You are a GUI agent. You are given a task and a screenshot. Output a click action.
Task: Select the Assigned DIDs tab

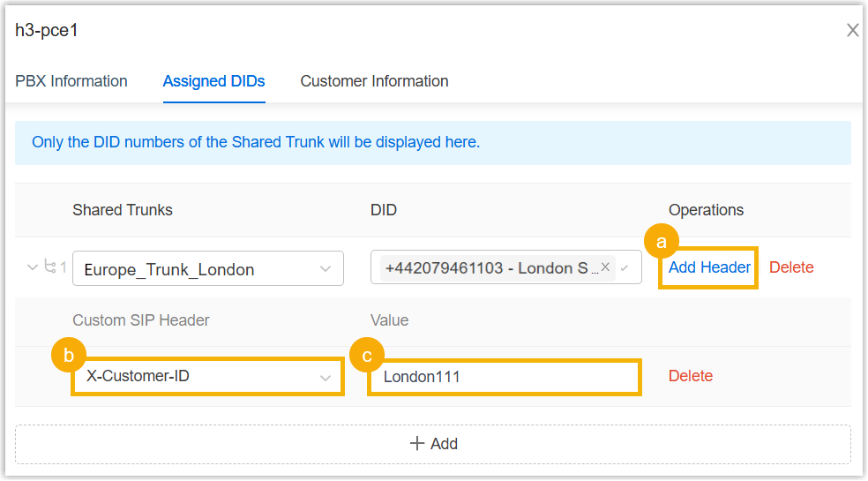pyautogui.click(x=213, y=81)
